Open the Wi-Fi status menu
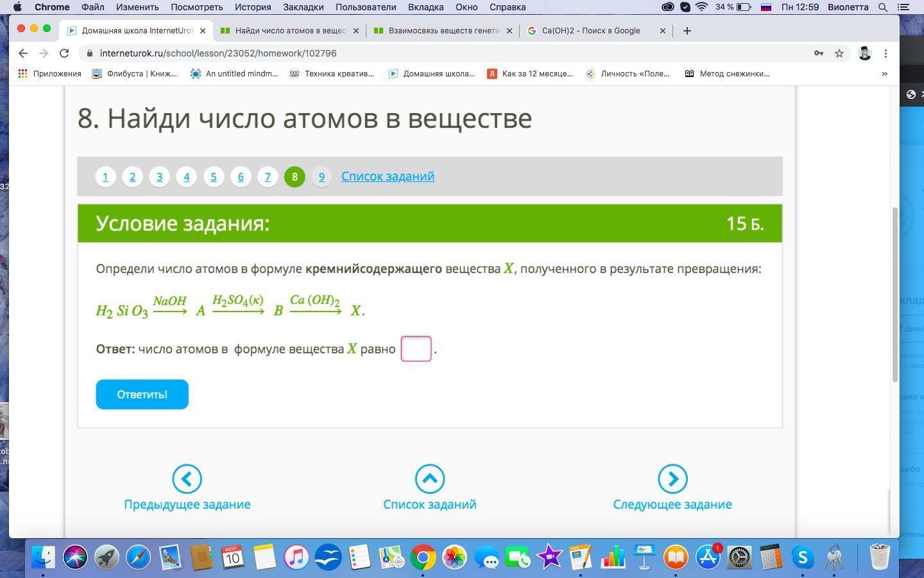Screen dimensions: 924x578 click(702, 7)
